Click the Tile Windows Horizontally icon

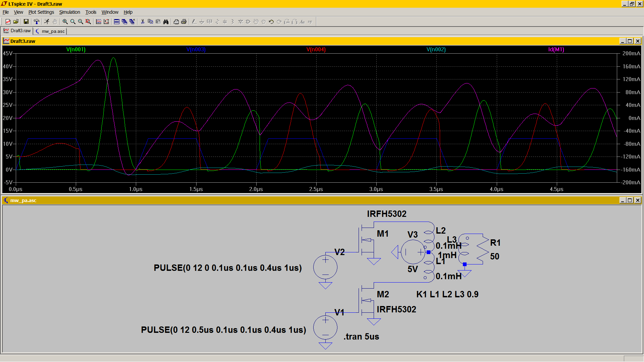(x=116, y=22)
